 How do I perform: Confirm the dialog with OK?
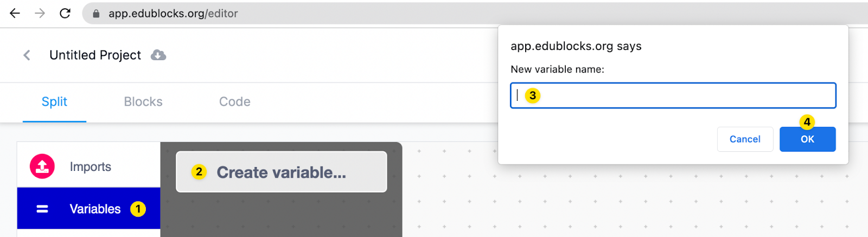coord(807,139)
